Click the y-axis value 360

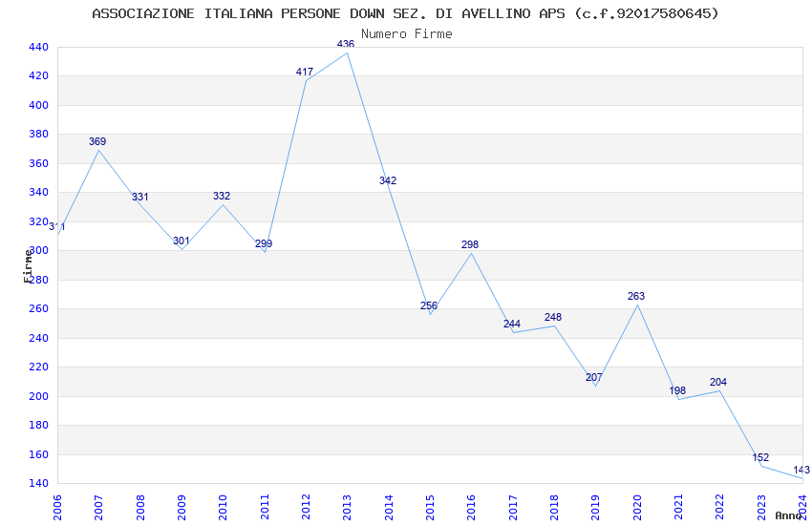pyautogui.click(x=39, y=163)
